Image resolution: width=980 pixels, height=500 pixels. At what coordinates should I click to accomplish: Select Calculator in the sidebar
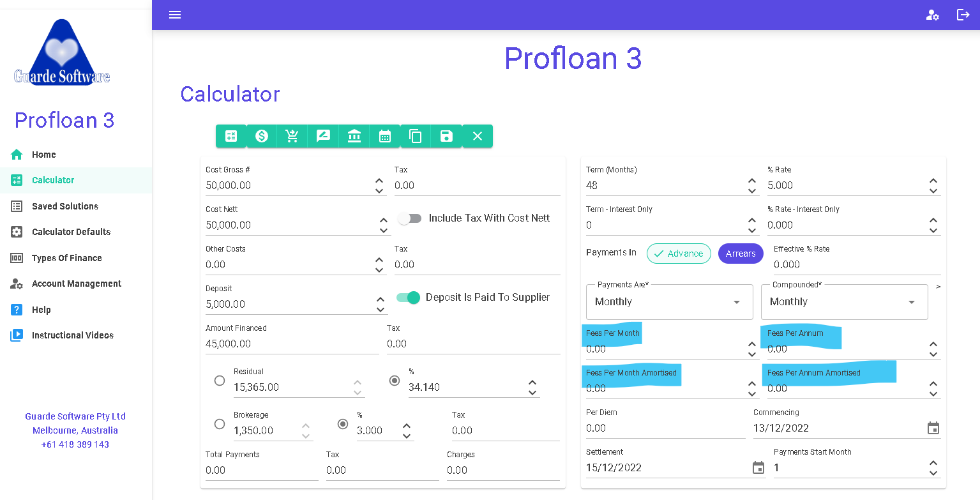[x=76, y=180]
